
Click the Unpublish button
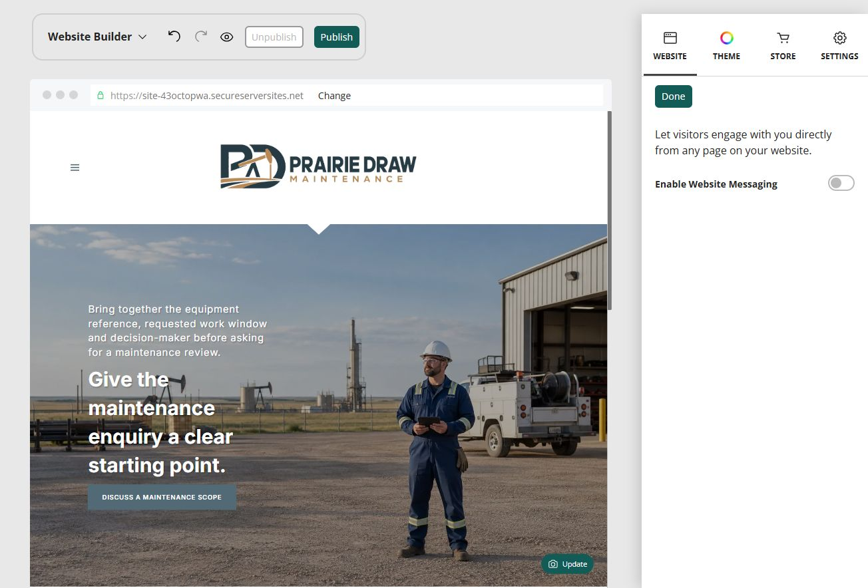(274, 37)
